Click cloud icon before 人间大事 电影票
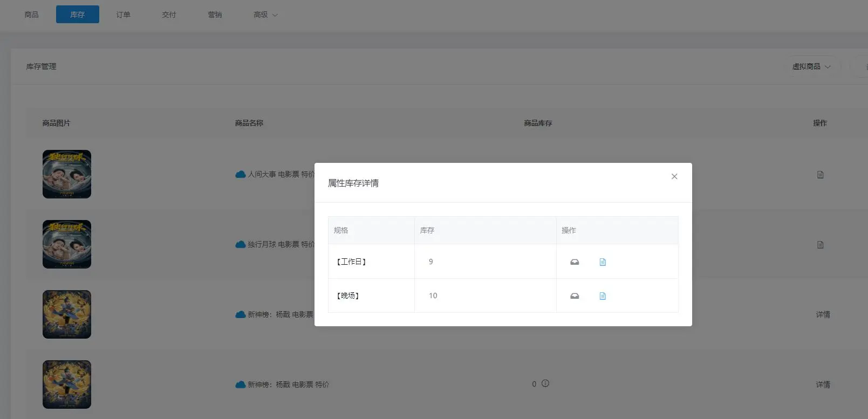Screen dimensions: 868x419 pos(241,174)
